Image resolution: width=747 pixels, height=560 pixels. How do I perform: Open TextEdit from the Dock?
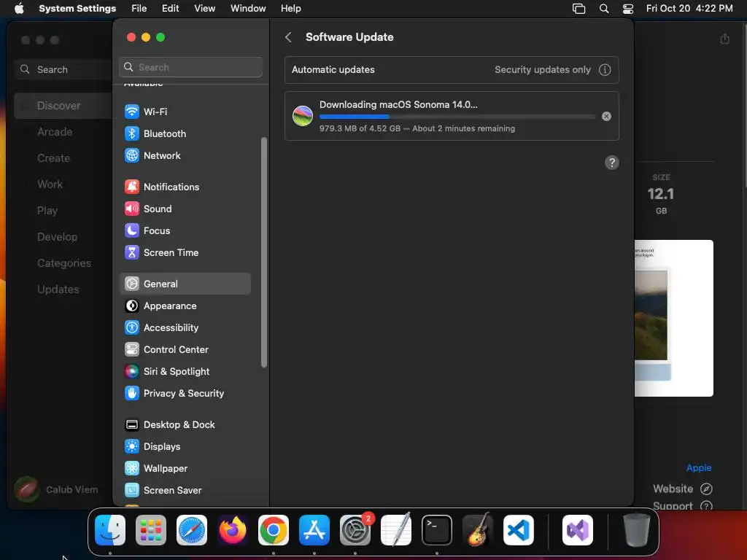[396, 530]
